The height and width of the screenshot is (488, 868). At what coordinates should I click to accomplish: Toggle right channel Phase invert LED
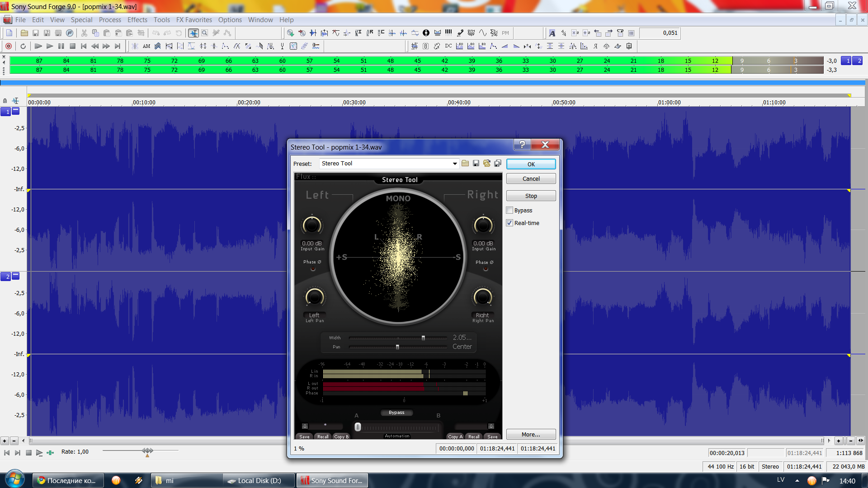point(486,269)
